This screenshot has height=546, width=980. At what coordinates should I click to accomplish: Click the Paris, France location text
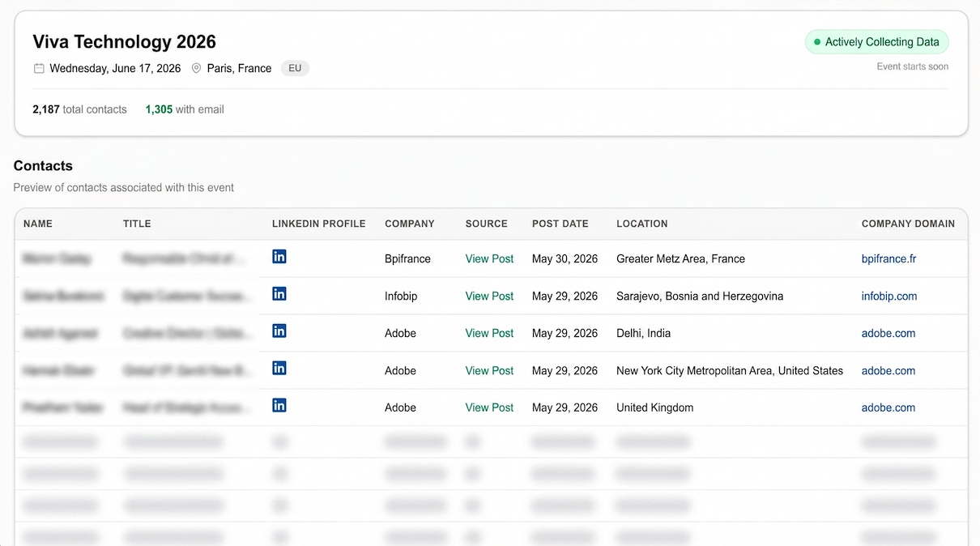click(239, 68)
